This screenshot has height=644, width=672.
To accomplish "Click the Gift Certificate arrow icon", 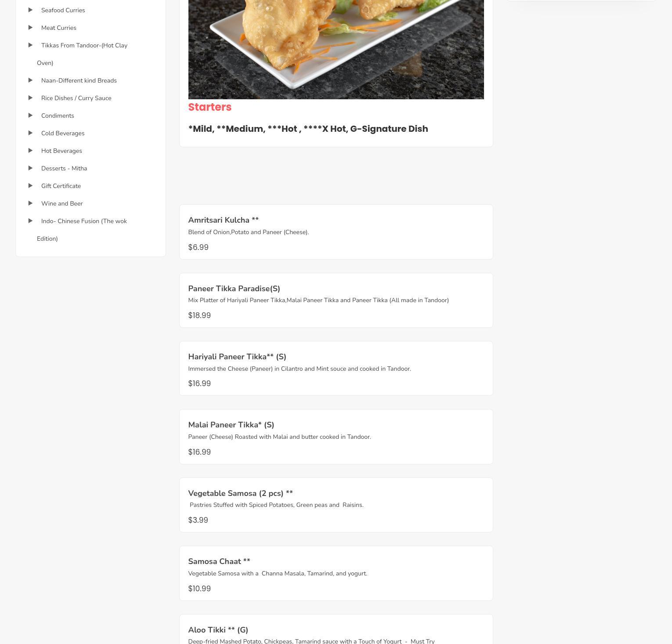I will 30,186.
